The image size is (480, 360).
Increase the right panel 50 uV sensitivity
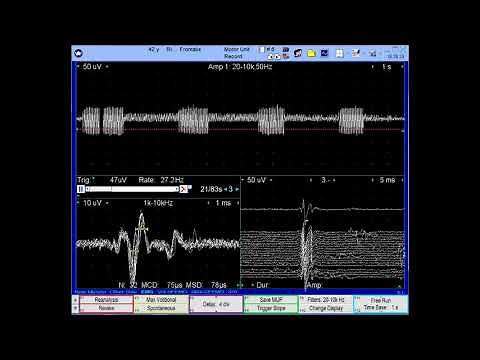[x=271, y=180]
